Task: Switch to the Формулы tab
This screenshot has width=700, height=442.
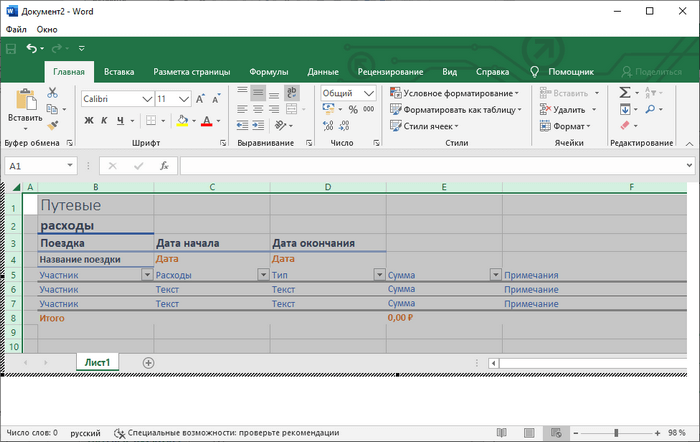Action: click(x=269, y=72)
